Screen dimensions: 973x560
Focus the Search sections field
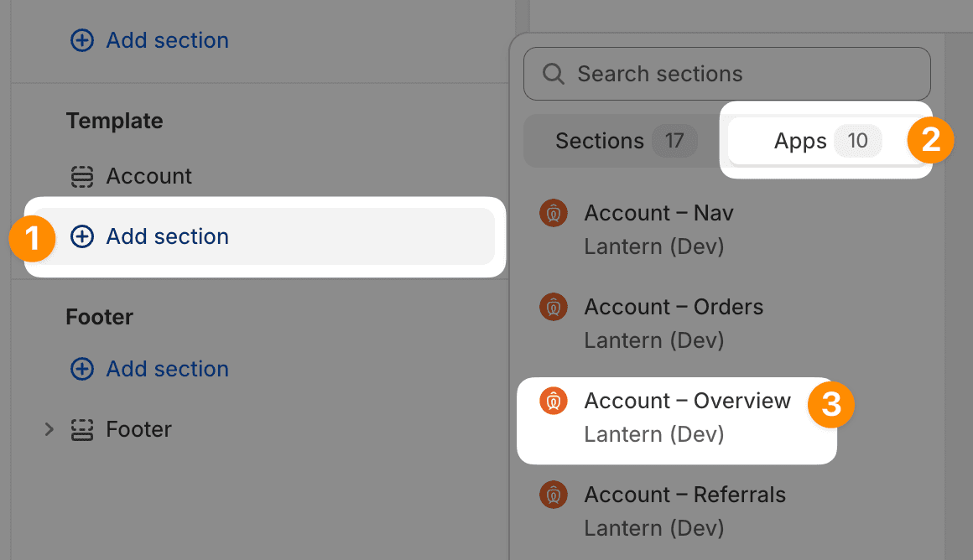[738, 75]
